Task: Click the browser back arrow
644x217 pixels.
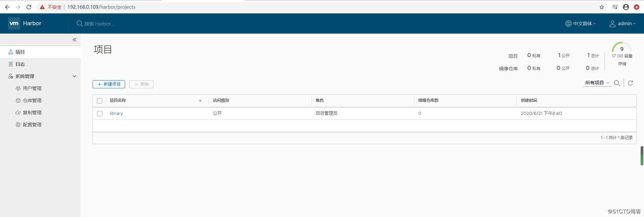Action: [7, 7]
